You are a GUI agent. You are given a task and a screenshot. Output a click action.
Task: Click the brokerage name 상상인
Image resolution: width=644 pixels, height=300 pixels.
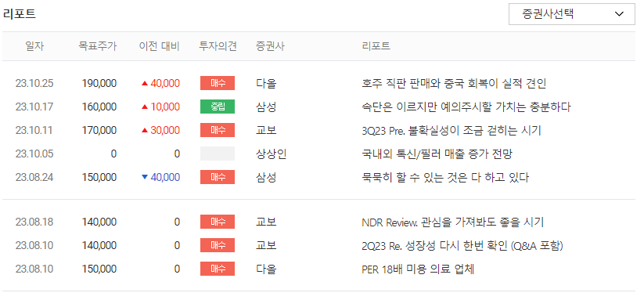(271, 154)
